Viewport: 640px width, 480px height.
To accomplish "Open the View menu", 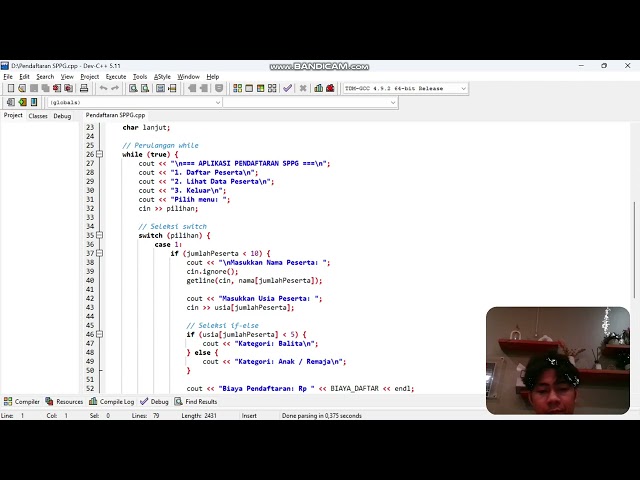I will (67, 77).
